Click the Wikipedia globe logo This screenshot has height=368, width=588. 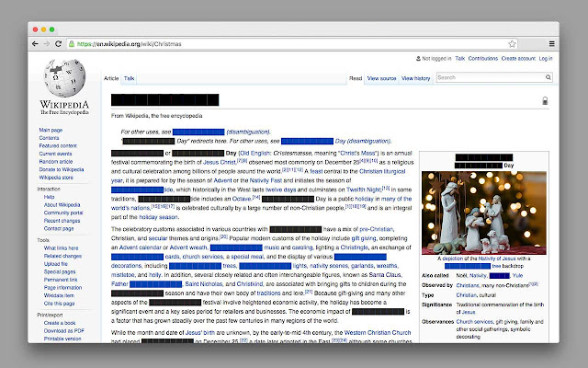click(x=64, y=78)
